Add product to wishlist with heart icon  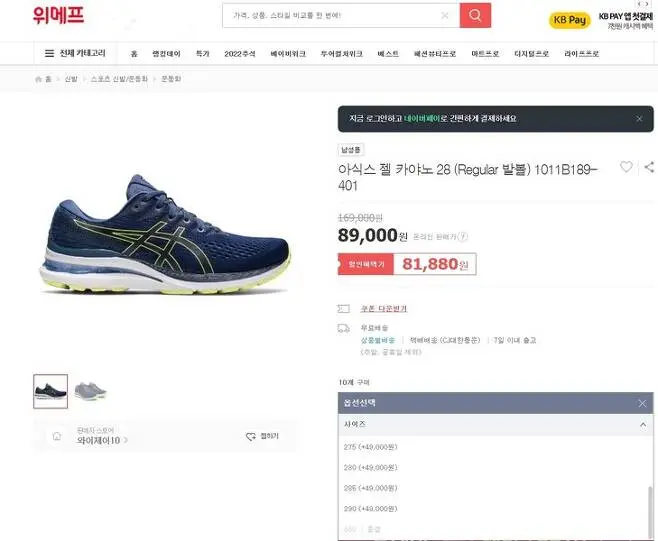point(626,167)
